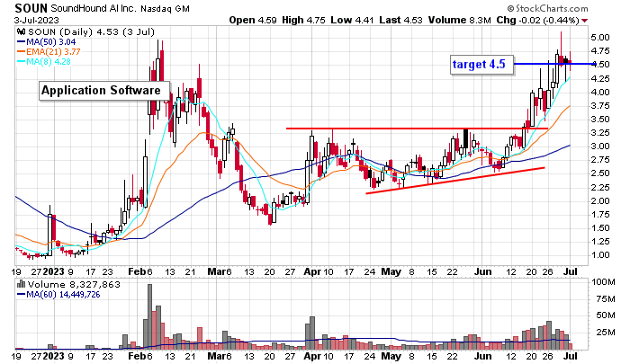Click the red down-arrow next to Chg value
The image size is (630, 364).
coord(584,21)
